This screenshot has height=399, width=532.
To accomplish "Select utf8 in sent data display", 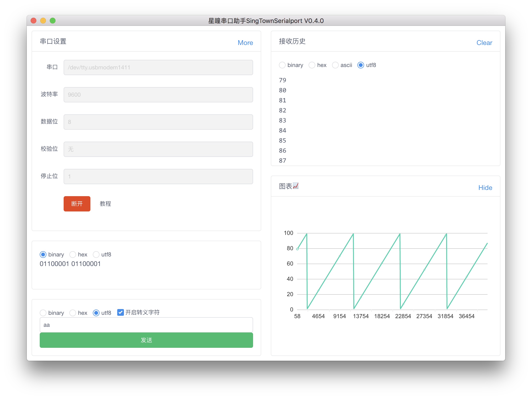I will [x=96, y=255].
